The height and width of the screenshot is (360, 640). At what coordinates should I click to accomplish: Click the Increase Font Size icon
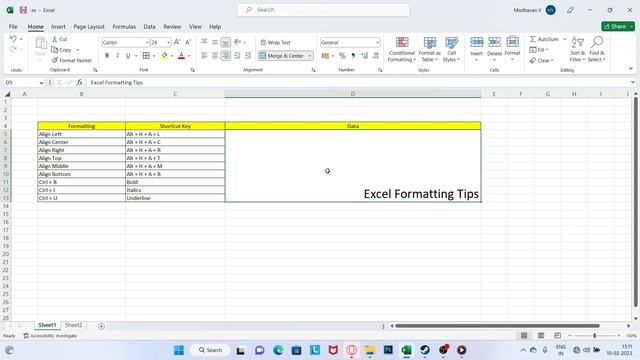pos(177,42)
